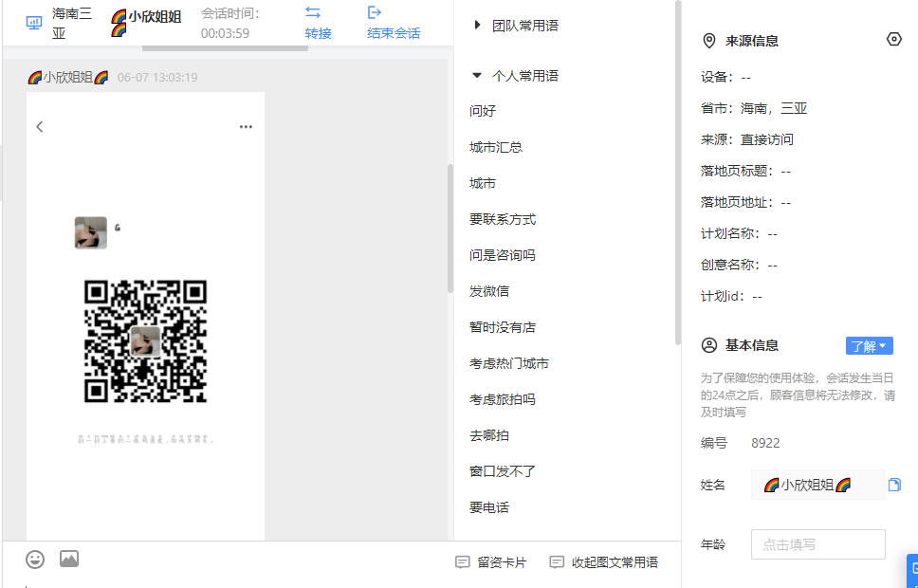Select the 城市汇总 quick phrase
Screen dimensions: 918x588
click(x=496, y=147)
